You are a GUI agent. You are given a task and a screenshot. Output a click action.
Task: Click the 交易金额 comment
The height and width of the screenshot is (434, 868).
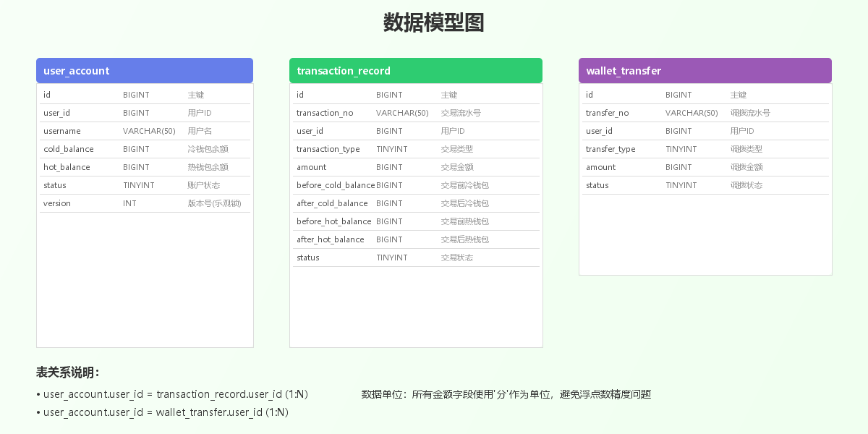coord(457,167)
